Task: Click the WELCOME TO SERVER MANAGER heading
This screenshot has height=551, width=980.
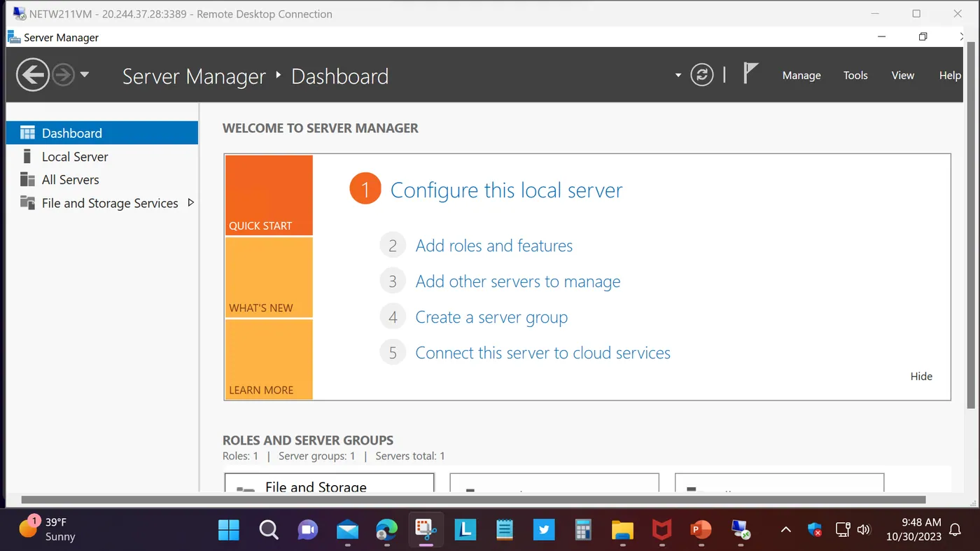Action: click(321, 128)
